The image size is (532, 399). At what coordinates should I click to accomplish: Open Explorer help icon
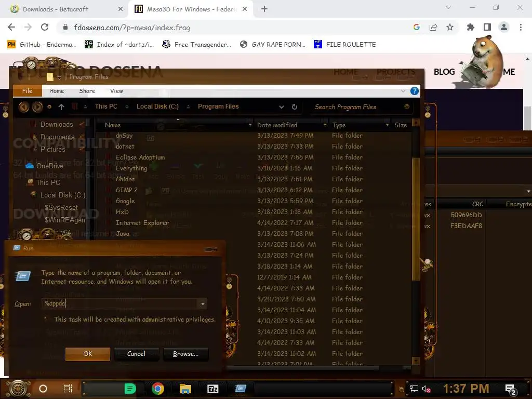414,91
